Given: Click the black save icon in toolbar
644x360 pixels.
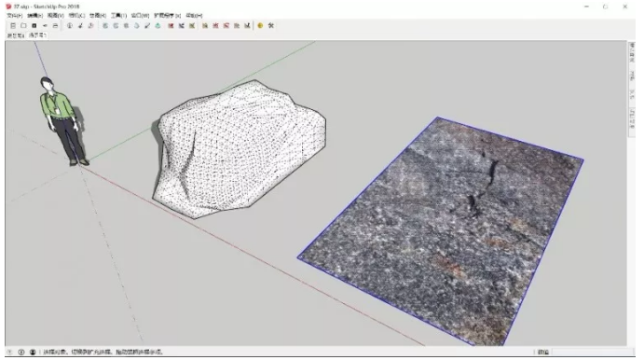Looking at the screenshot, I should [x=34, y=25].
